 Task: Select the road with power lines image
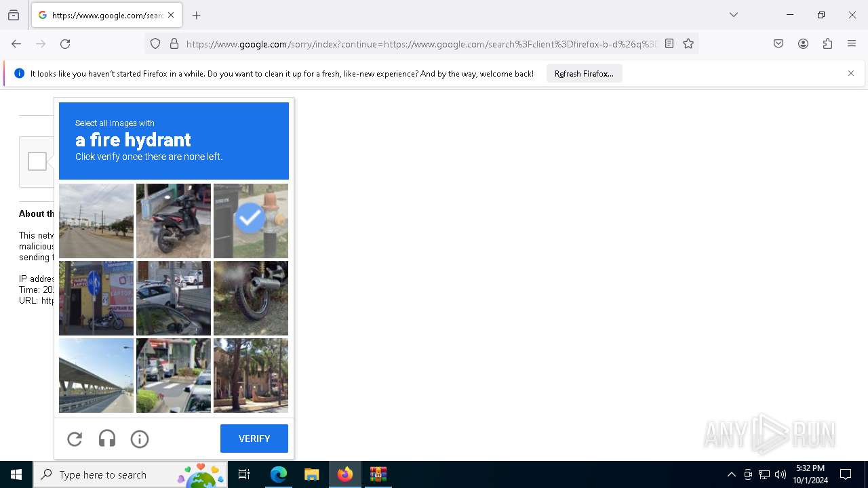point(96,221)
